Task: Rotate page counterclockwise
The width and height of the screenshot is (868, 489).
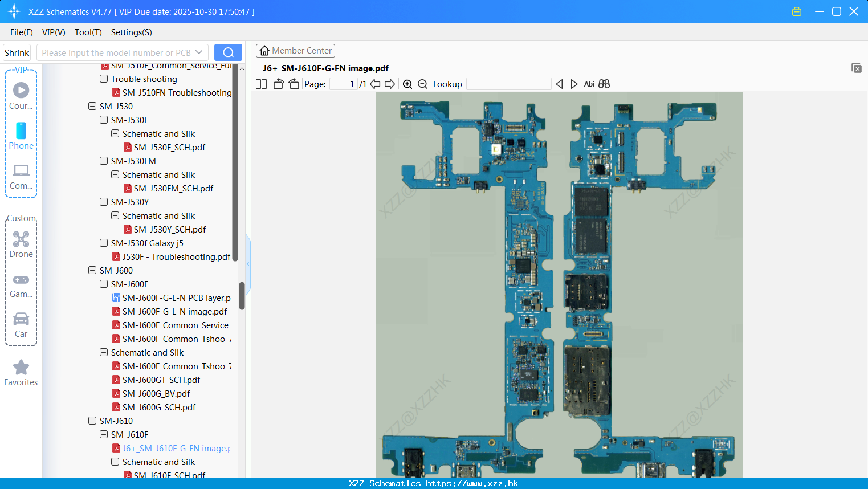Action: (x=278, y=84)
